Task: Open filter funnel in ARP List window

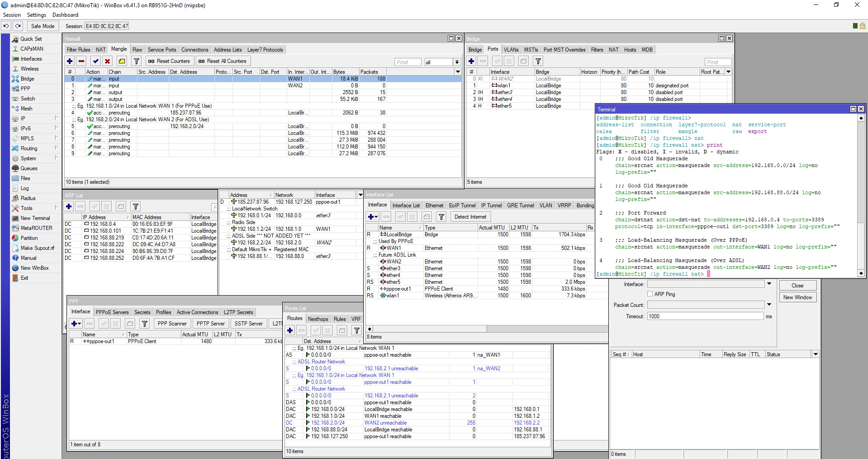Action: coord(135,206)
